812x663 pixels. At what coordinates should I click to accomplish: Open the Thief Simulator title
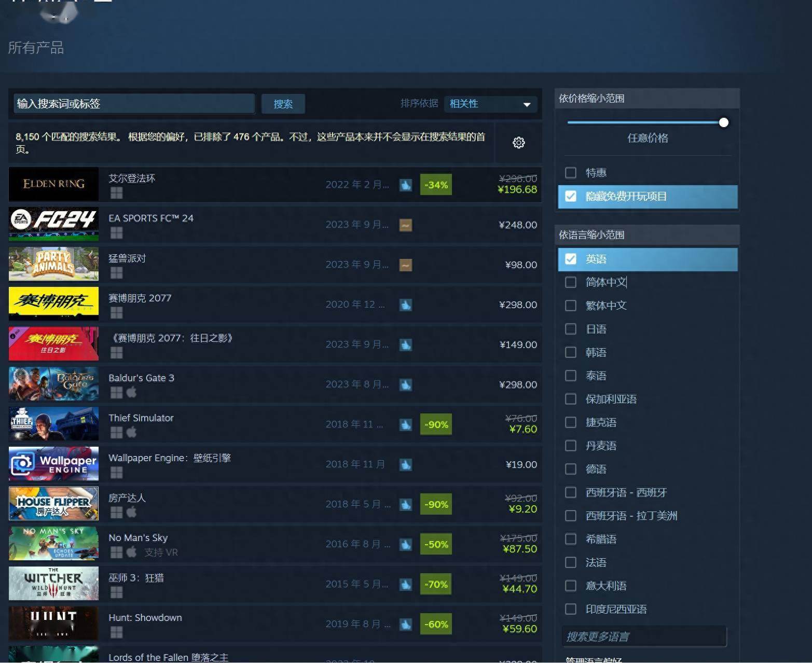coord(141,418)
